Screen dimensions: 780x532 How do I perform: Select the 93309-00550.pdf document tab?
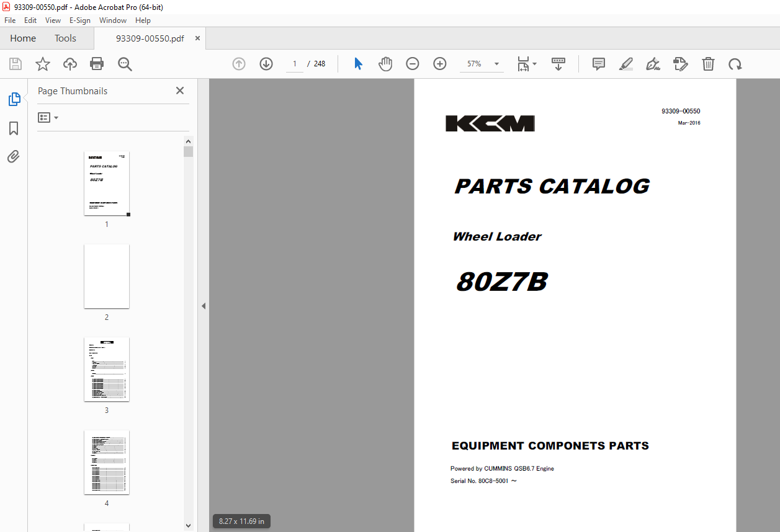pyautogui.click(x=150, y=38)
